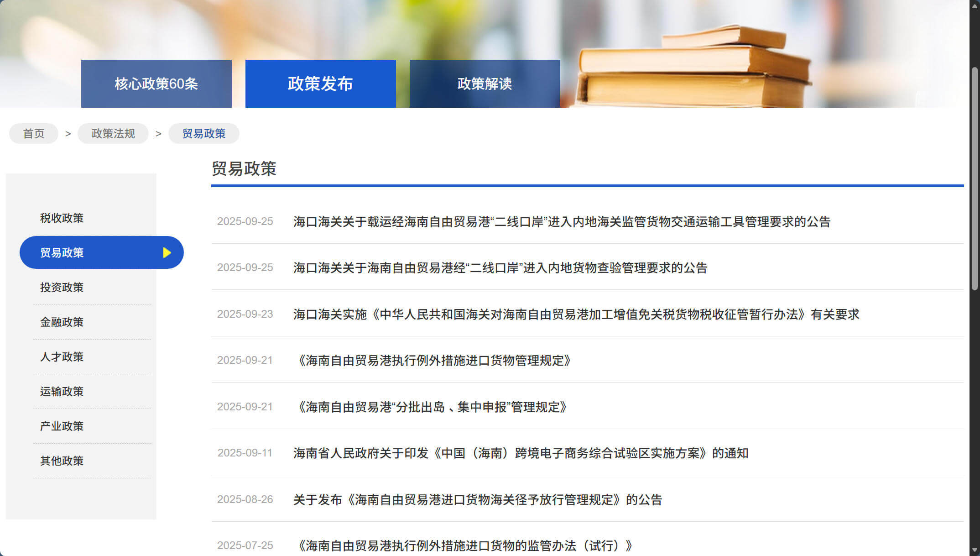Open 海口海关 transport vehicle management announcement
The width and height of the screenshot is (980, 556).
pos(561,222)
